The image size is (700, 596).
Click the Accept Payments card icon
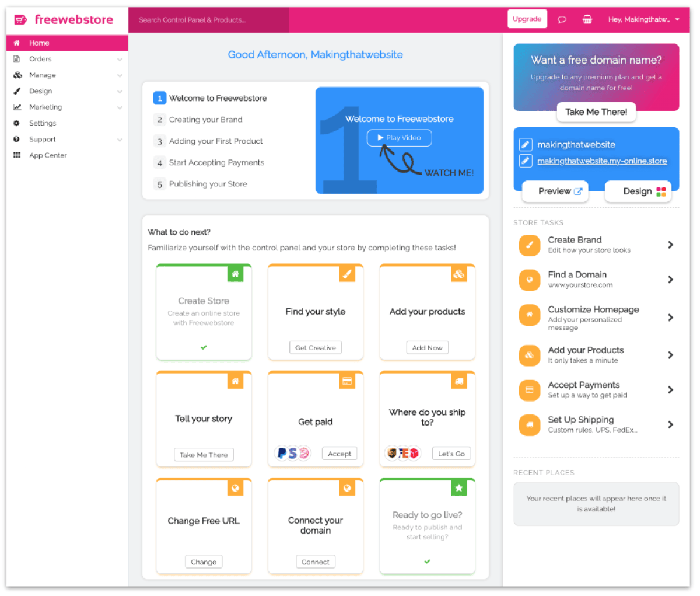click(x=529, y=390)
